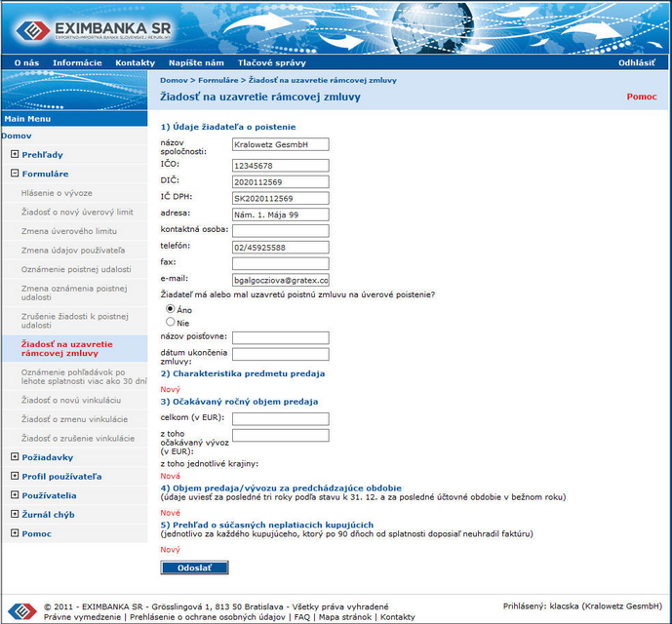Expand the Žurnál chýb section
The image size is (672, 624).
click(x=15, y=514)
